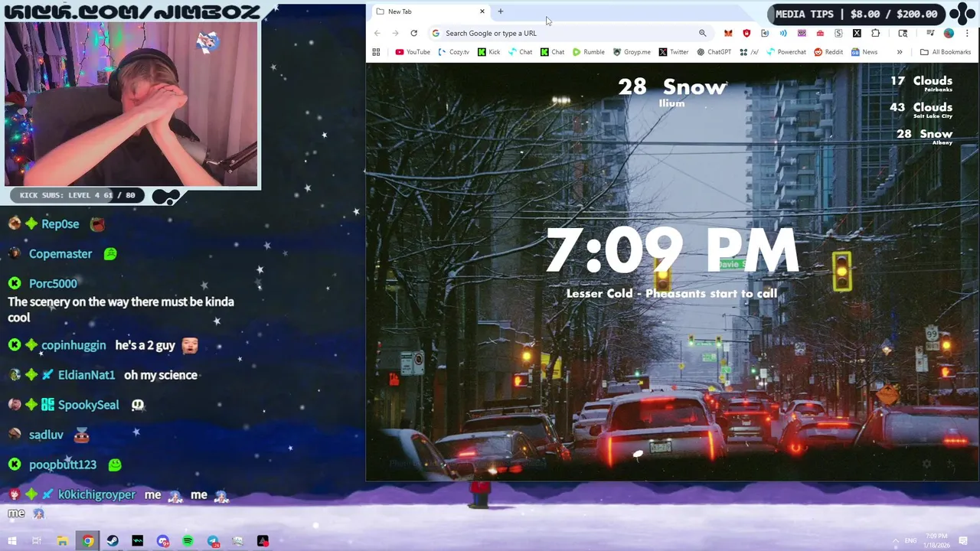Click the 28 Snow Ilium weather widget

click(671, 91)
